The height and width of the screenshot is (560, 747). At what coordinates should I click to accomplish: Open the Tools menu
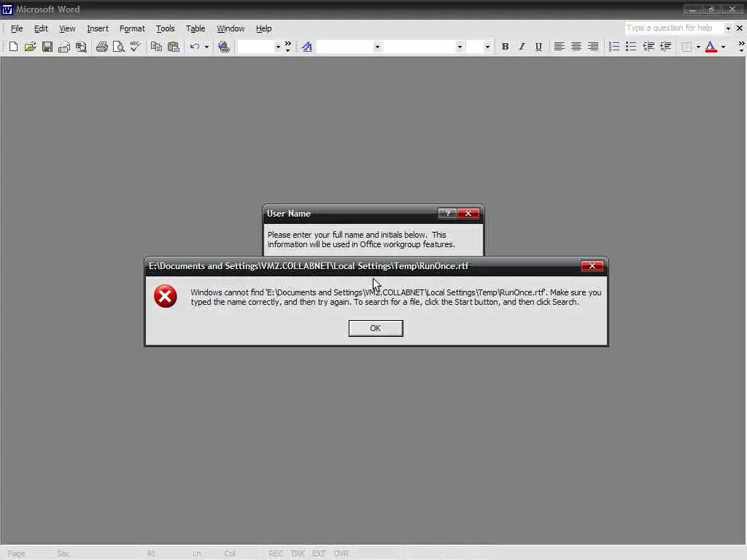pyautogui.click(x=166, y=28)
